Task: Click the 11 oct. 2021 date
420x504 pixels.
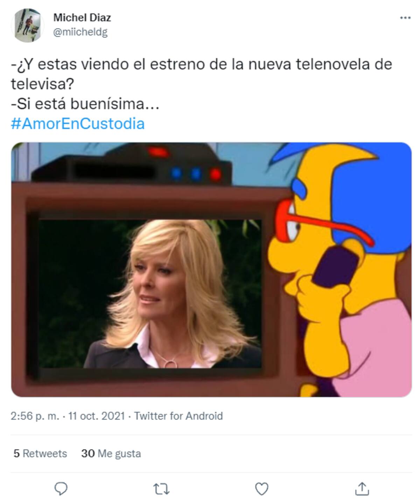Action: 97,416
